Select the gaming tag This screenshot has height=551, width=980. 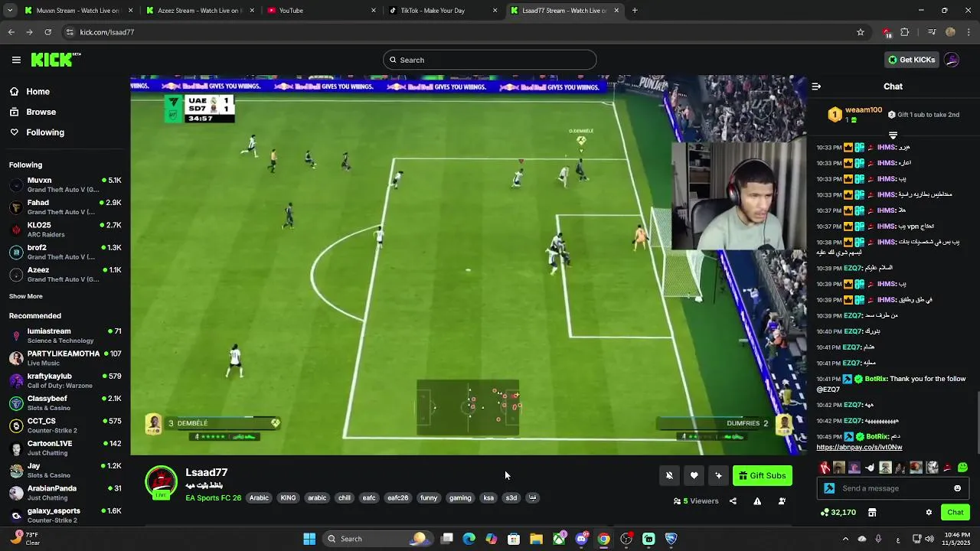point(460,498)
